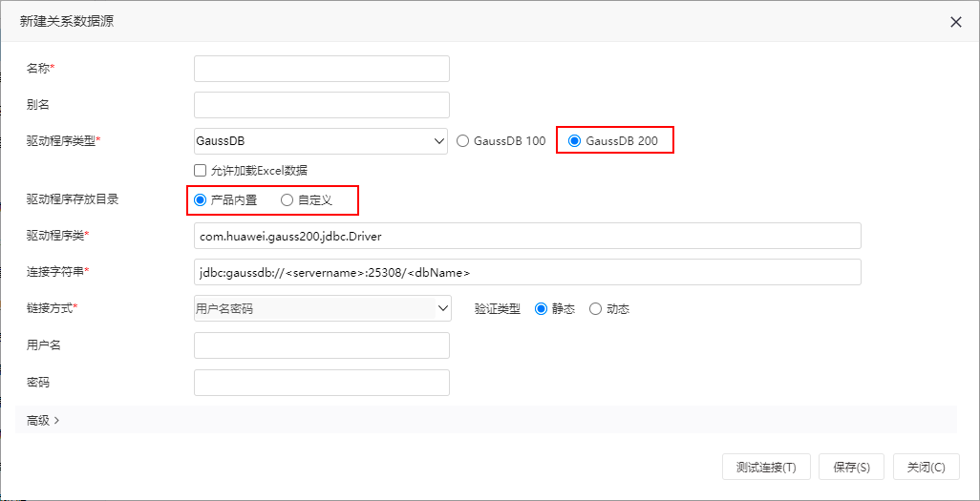Click the 密码 input field
Viewport: 980px width, 501px height.
(x=322, y=383)
